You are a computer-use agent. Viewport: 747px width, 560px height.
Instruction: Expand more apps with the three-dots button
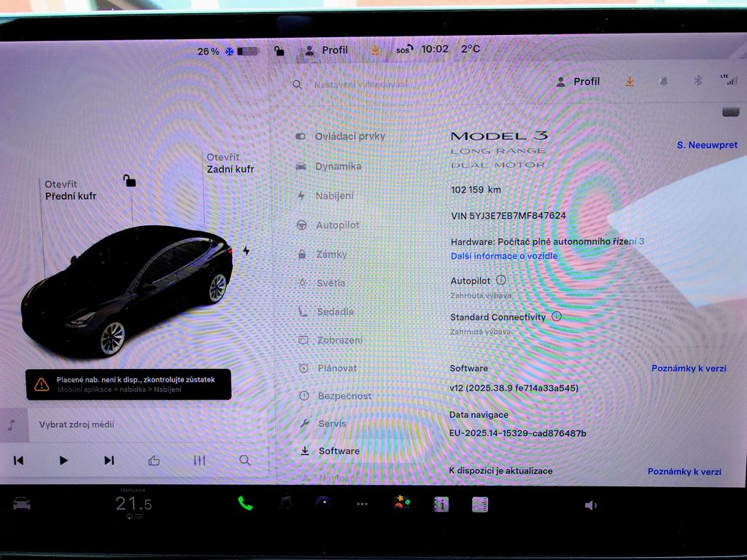pyautogui.click(x=363, y=504)
